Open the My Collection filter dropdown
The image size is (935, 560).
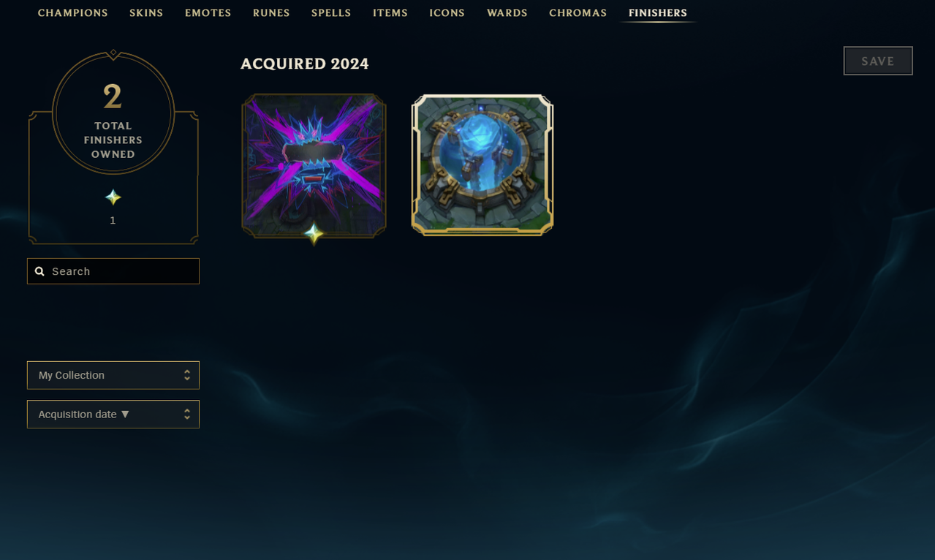click(113, 375)
